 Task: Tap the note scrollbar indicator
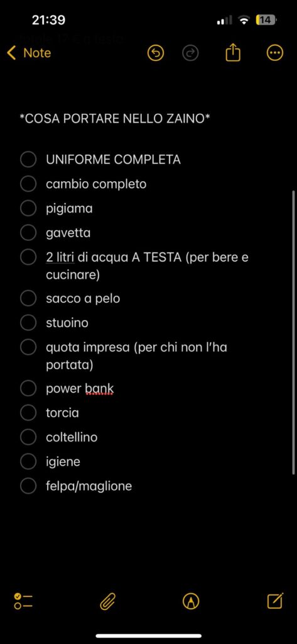pyautogui.click(x=293, y=333)
